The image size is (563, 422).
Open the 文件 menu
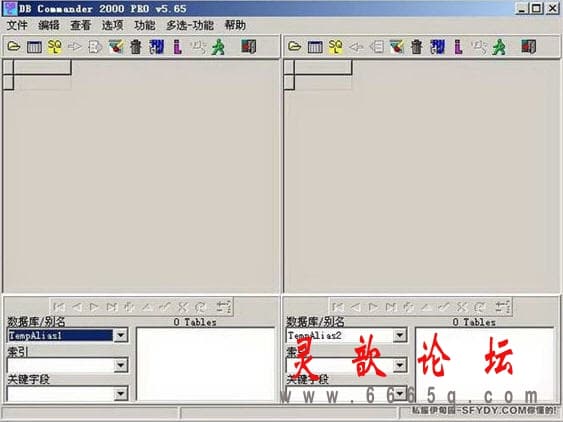tap(17, 25)
